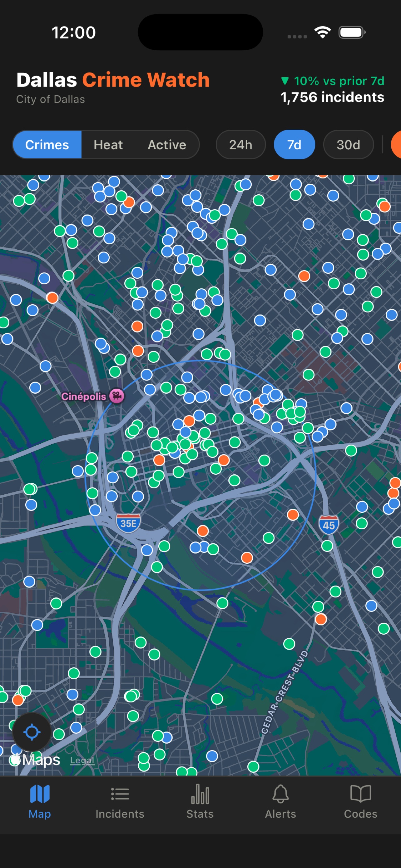
Task: Tap the 1,756 incidents count
Action: [332, 97]
